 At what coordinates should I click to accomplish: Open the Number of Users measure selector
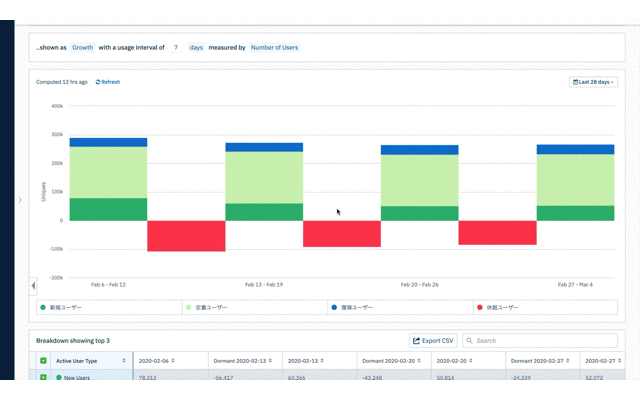274,47
